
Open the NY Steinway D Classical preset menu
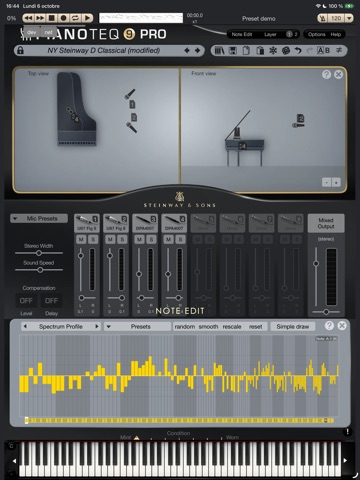pyautogui.click(x=104, y=51)
